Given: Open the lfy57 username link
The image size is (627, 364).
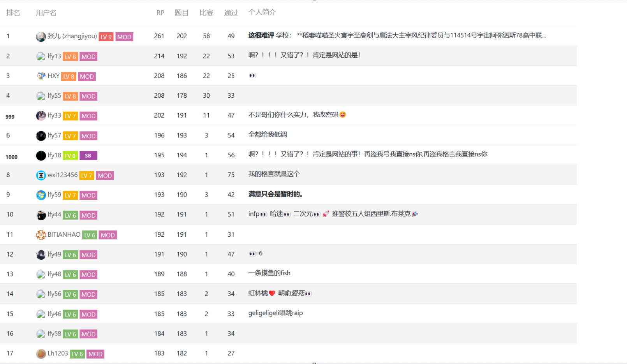Looking at the screenshot, I should (54, 135).
